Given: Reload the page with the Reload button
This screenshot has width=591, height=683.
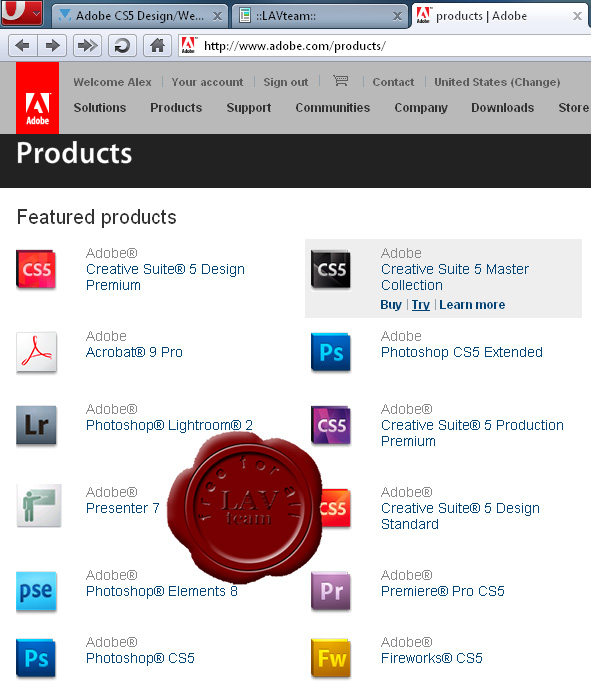Looking at the screenshot, I should coord(122,45).
